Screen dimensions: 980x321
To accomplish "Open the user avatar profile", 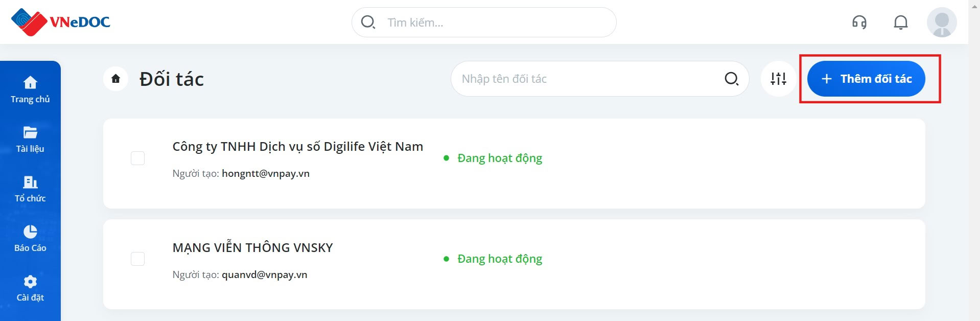I will 942,22.
